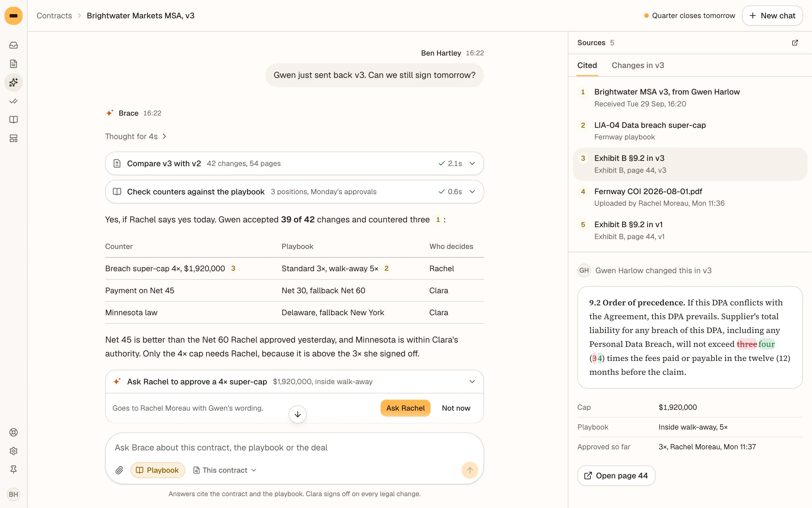The width and height of the screenshot is (812, 508).
Task: Open the double-check approvals sidebar icon
Action: [14, 101]
